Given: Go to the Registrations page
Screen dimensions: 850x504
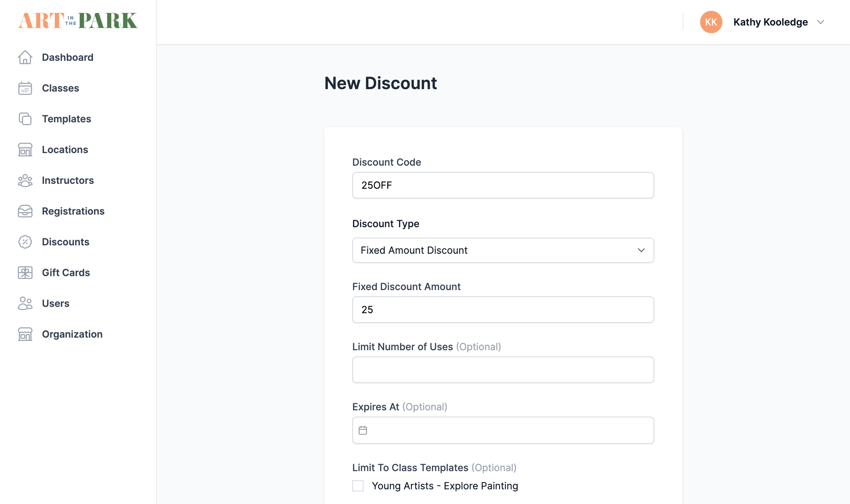Looking at the screenshot, I should pyautogui.click(x=73, y=211).
